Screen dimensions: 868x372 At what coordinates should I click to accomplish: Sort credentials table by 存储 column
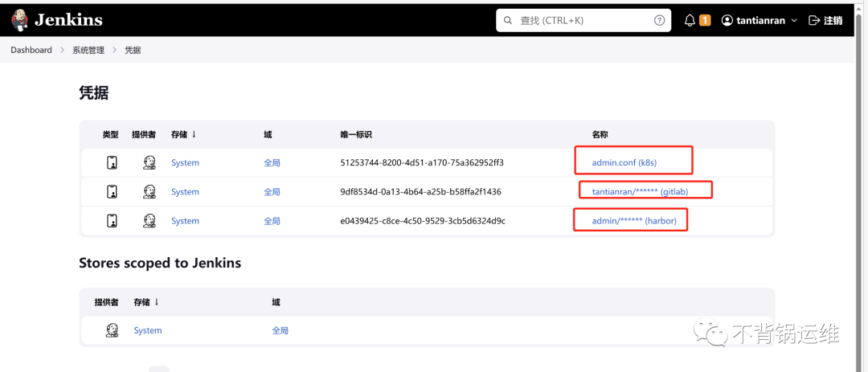pos(184,134)
